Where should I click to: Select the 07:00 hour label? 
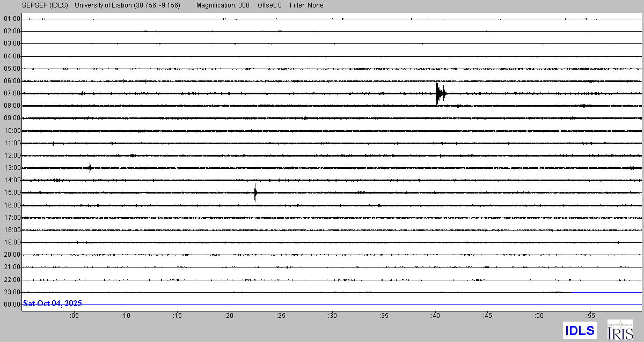pyautogui.click(x=12, y=93)
